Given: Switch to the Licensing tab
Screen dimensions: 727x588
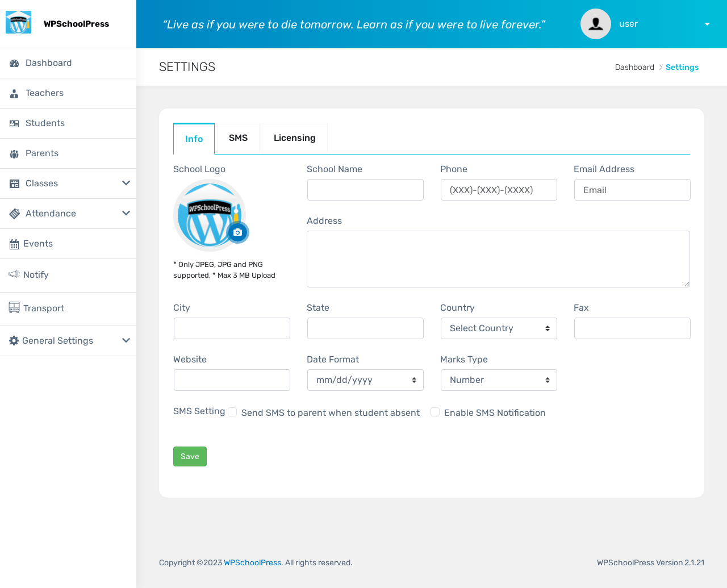Looking at the screenshot, I should coord(294,138).
